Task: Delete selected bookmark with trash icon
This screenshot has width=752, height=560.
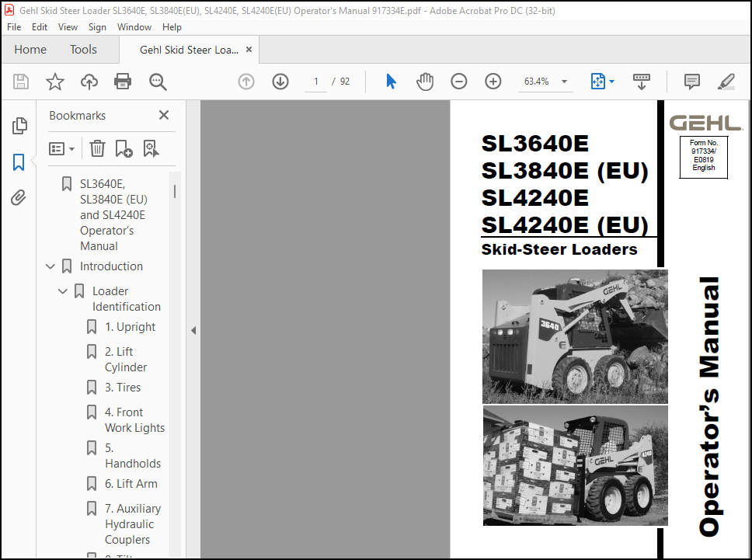Action: [97, 148]
